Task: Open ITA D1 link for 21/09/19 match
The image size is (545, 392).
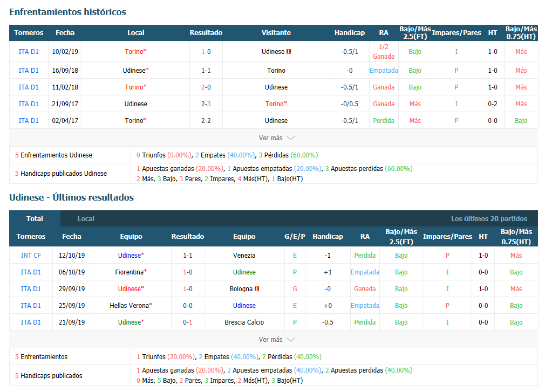Action: 31,322
